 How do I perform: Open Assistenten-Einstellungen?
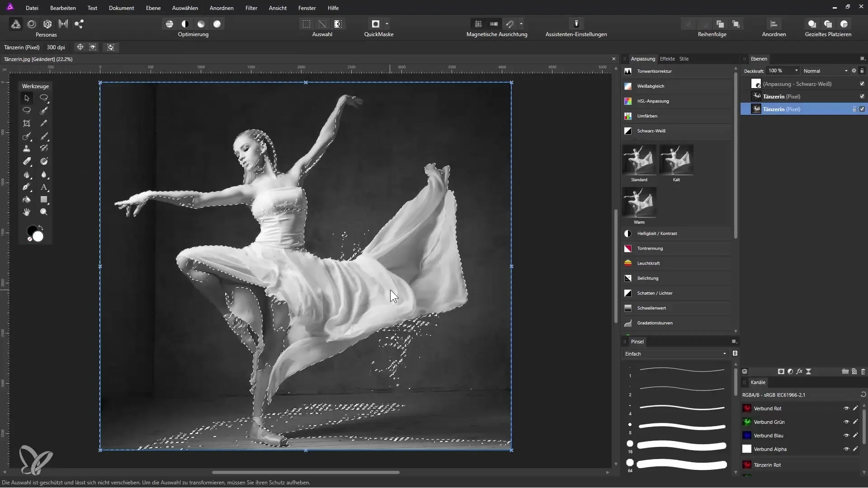pos(576,24)
